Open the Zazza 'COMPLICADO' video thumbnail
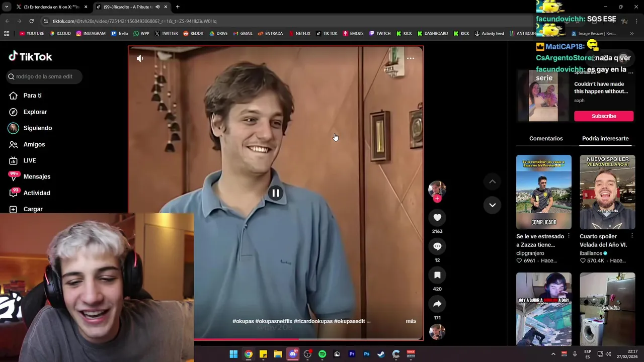 [544, 192]
